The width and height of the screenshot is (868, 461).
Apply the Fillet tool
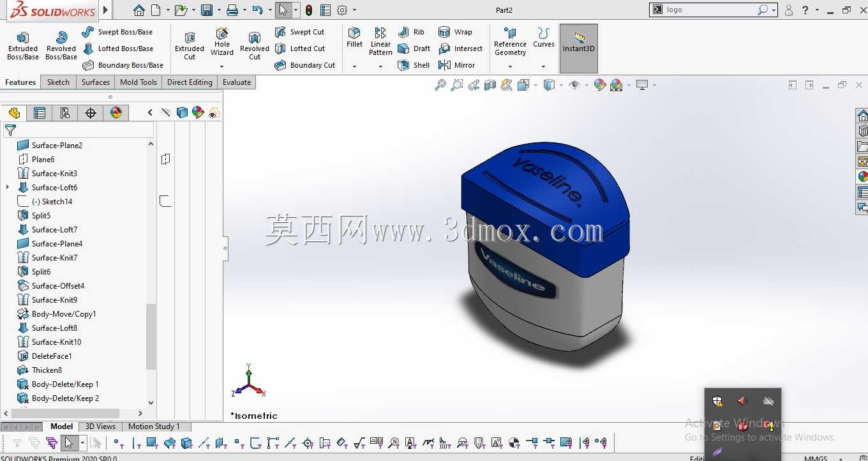pyautogui.click(x=354, y=38)
